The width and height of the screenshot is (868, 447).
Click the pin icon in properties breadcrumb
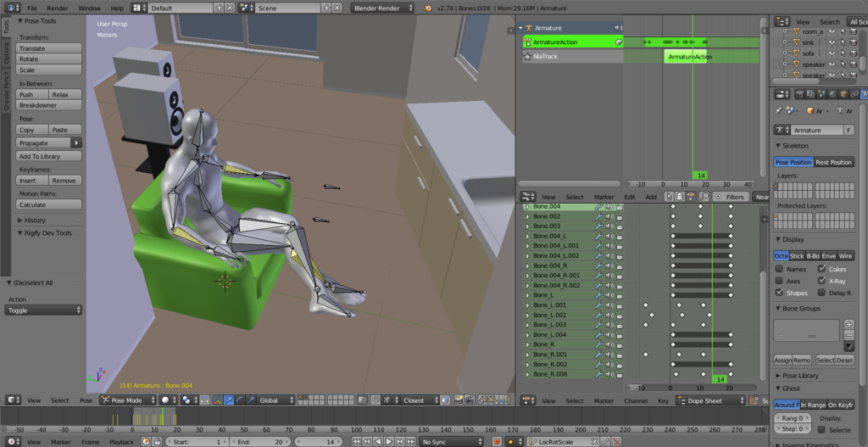[x=778, y=111]
